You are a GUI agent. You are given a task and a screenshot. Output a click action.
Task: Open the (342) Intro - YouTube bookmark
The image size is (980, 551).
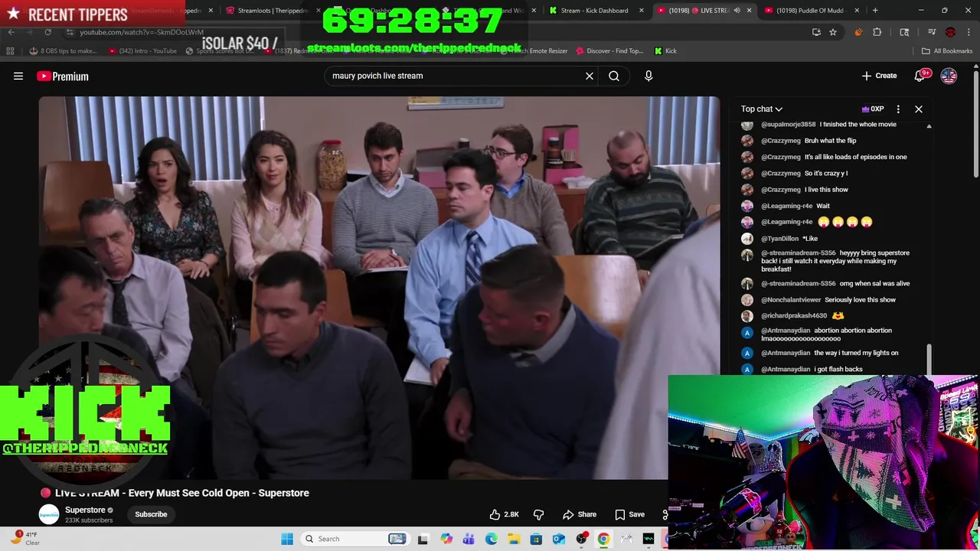click(143, 51)
